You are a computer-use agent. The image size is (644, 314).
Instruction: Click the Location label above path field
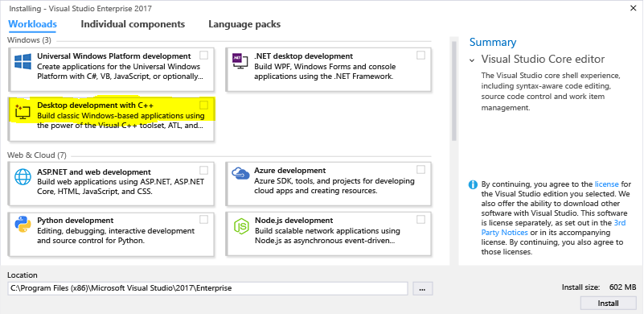pos(23,275)
